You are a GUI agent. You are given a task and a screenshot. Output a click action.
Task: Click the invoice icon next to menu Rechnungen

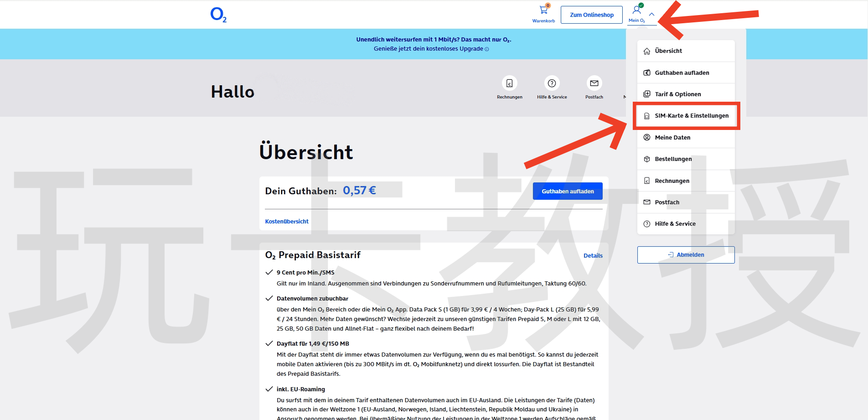pyautogui.click(x=647, y=181)
